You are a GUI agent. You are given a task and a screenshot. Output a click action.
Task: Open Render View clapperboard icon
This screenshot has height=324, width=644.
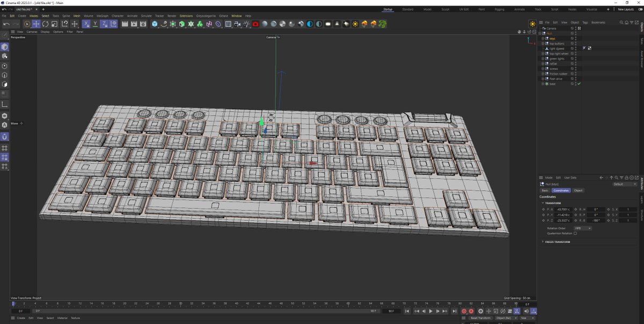125,24
